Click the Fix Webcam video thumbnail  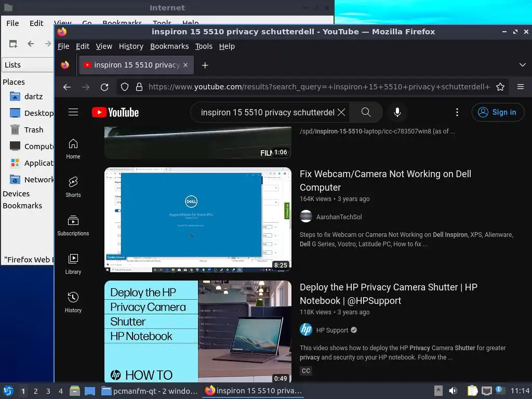(x=198, y=220)
